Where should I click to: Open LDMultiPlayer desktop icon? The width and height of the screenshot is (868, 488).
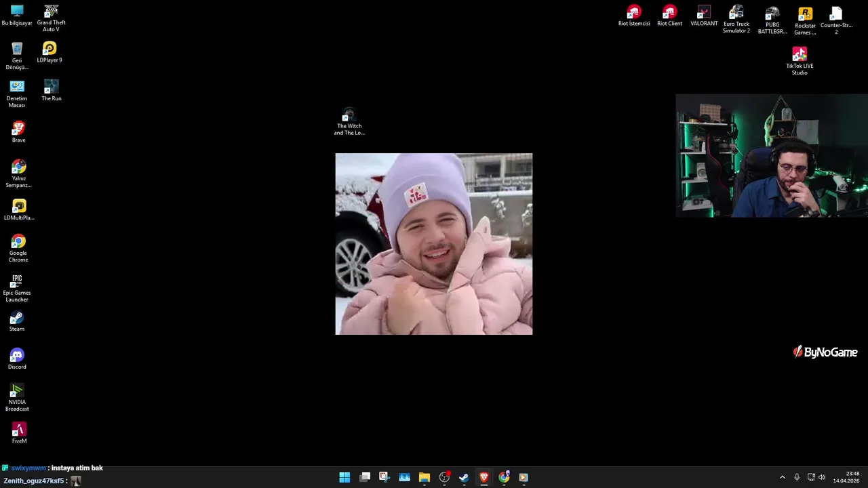pyautogui.click(x=18, y=210)
